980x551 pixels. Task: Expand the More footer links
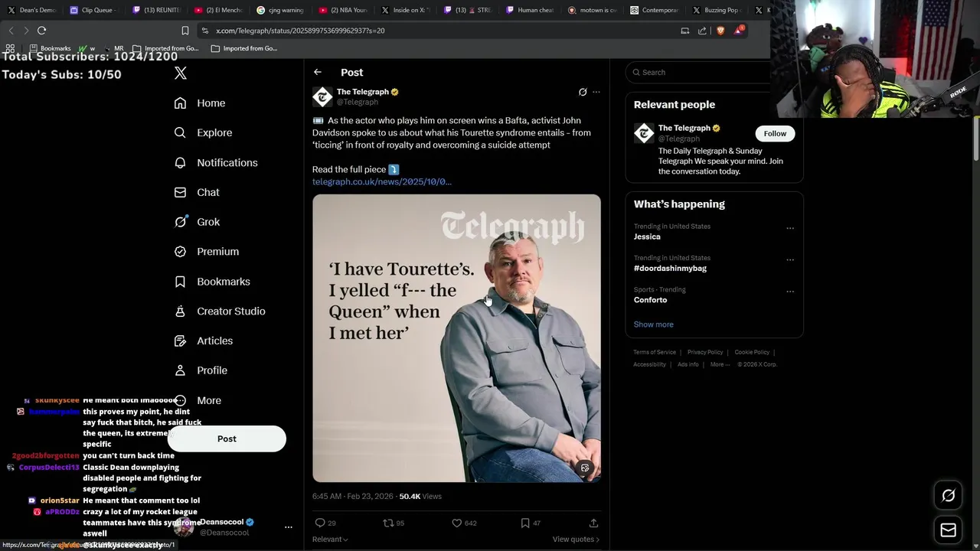tap(719, 364)
